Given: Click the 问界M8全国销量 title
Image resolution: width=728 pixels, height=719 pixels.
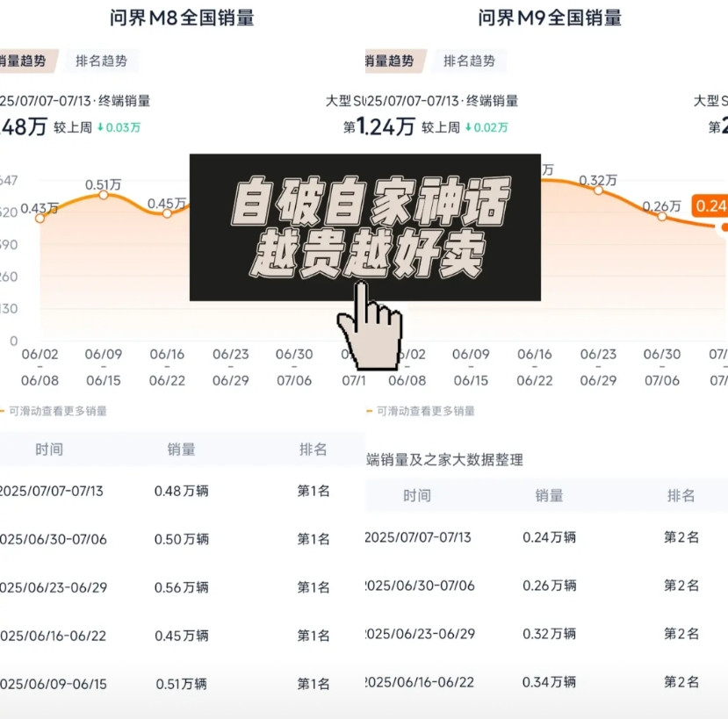Looking at the screenshot, I should point(182,18).
